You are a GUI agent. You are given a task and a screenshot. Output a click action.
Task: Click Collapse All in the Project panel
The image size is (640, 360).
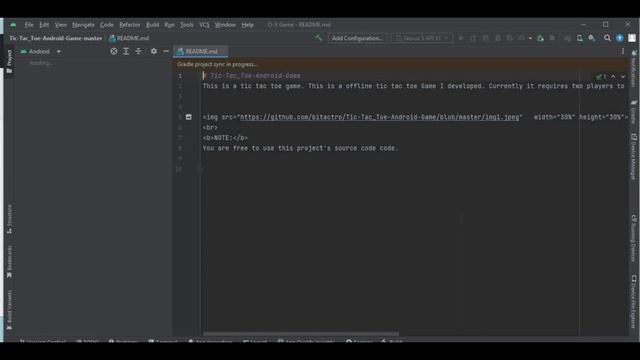[x=138, y=51]
